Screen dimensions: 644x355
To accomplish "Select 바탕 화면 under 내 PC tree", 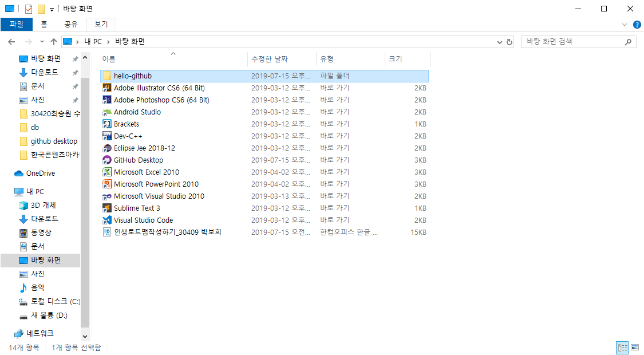I will tap(40, 260).
